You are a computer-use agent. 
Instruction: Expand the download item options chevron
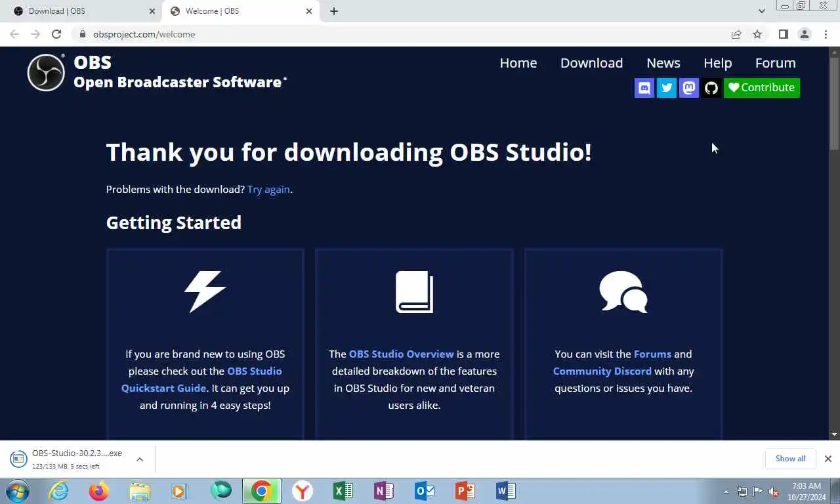(140, 459)
